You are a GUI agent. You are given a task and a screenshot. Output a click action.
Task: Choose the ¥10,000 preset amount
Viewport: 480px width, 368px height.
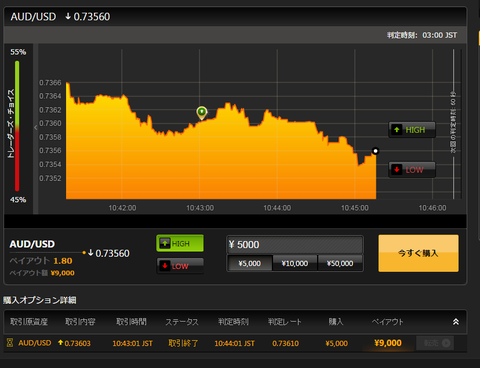pyautogui.click(x=295, y=263)
